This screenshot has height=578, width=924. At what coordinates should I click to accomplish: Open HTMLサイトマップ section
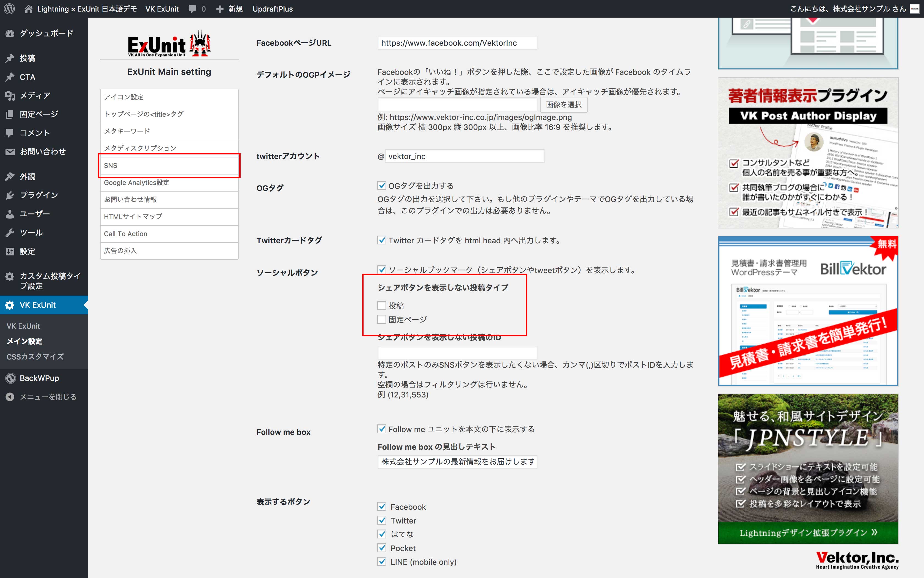(x=169, y=217)
